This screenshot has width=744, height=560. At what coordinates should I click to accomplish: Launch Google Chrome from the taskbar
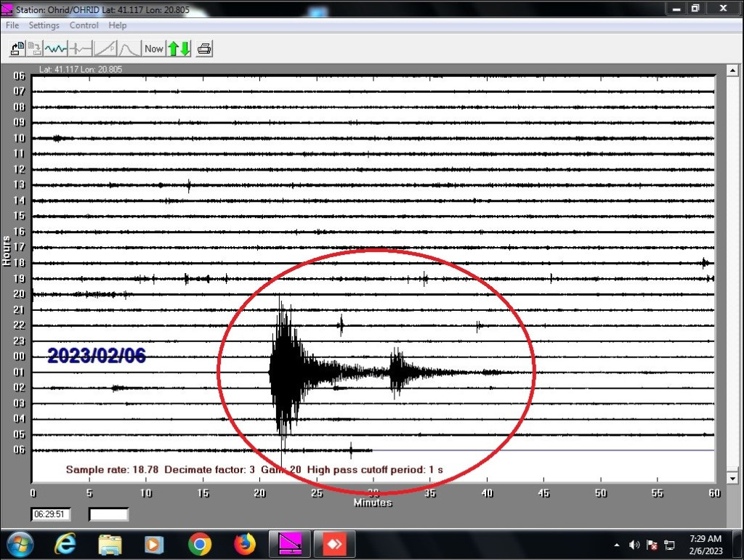(200, 544)
